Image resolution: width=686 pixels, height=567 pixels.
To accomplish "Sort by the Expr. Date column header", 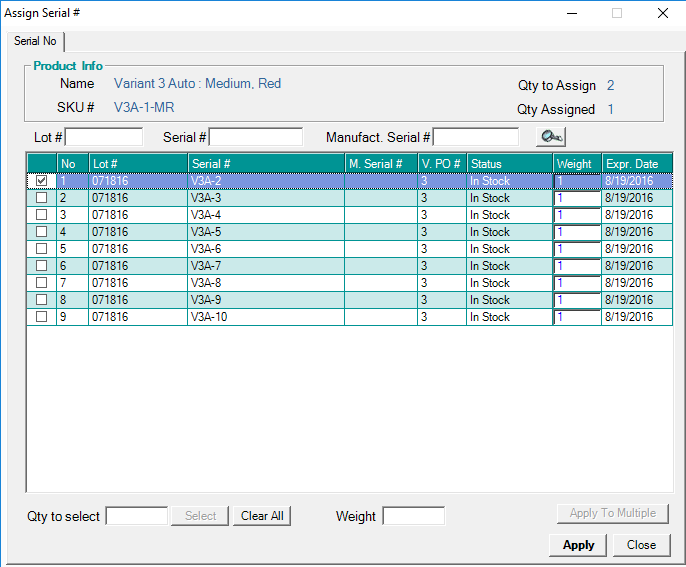I will 636,163.
